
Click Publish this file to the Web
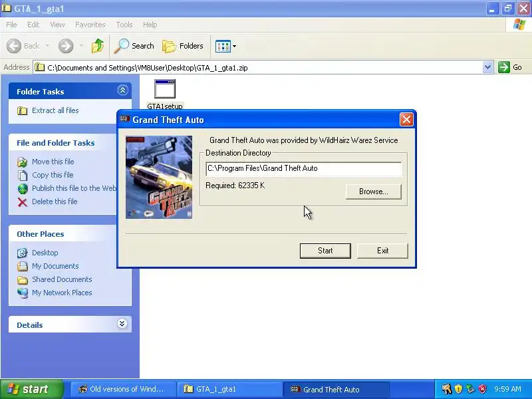74,188
